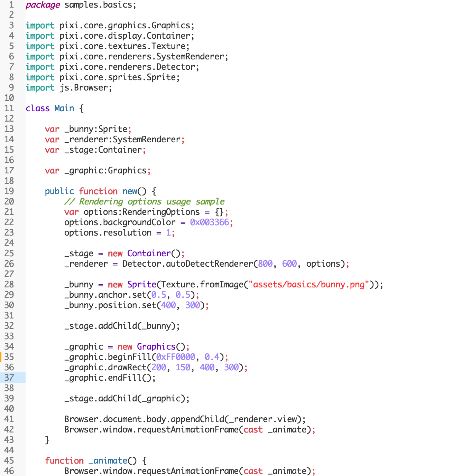Image resolution: width=453 pixels, height=476 pixels.
Task: Click height value '600'
Action: [x=289, y=264]
